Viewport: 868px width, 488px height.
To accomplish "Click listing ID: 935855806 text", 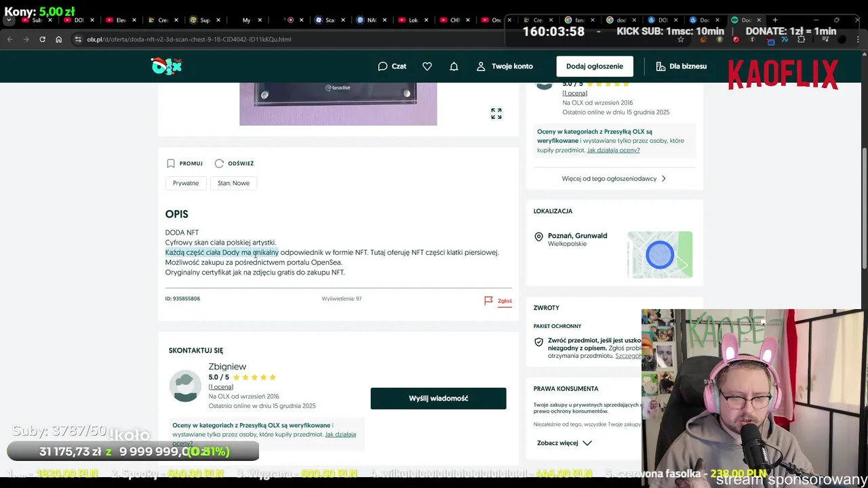I will point(182,299).
